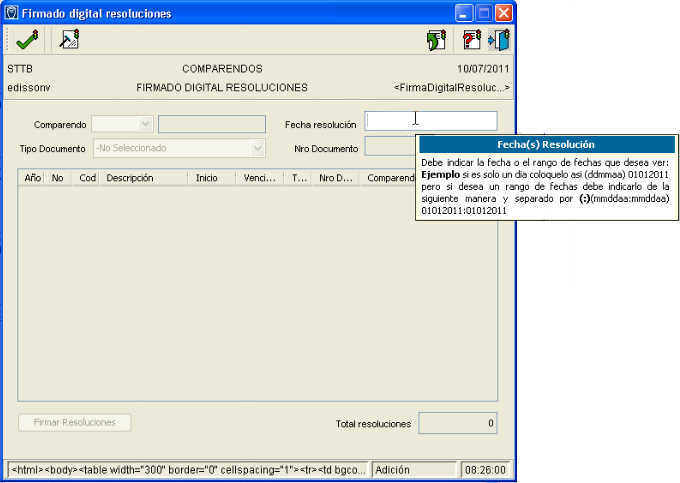Click the Total resoluciones count field

tap(458, 423)
